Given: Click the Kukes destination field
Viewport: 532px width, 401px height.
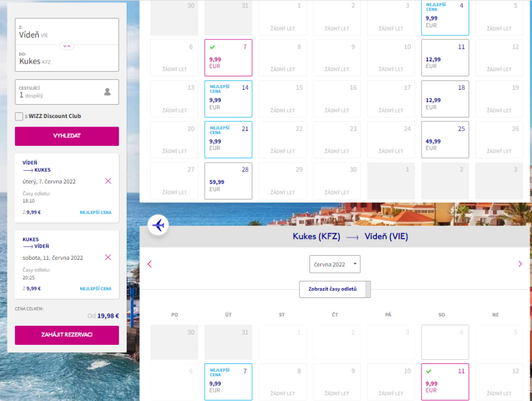Looking at the screenshot, I should click(67, 58).
